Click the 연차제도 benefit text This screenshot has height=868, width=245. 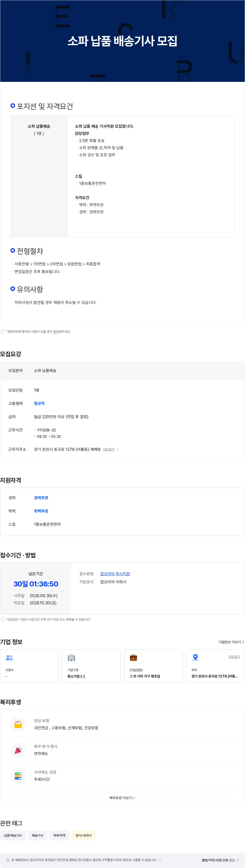[x=41, y=754]
